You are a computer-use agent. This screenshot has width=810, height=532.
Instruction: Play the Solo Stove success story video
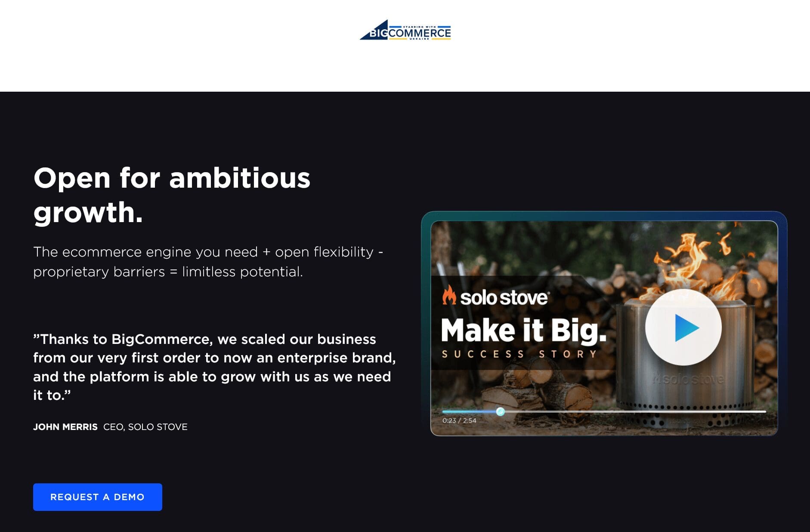click(x=683, y=328)
